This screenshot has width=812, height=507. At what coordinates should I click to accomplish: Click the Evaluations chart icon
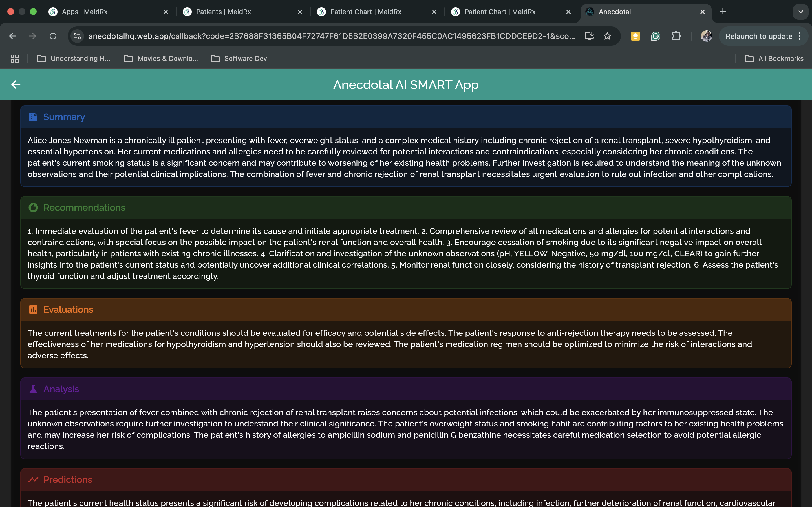[x=33, y=310]
